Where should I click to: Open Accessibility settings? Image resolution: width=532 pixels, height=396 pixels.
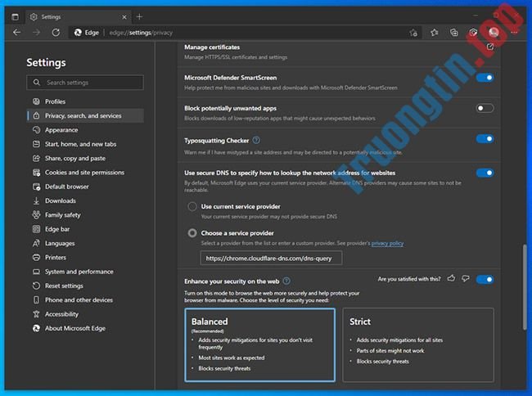tap(85, 314)
